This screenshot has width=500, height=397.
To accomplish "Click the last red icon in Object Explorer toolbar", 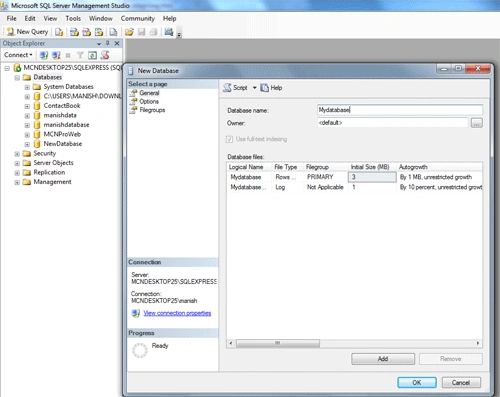I will point(105,55).
